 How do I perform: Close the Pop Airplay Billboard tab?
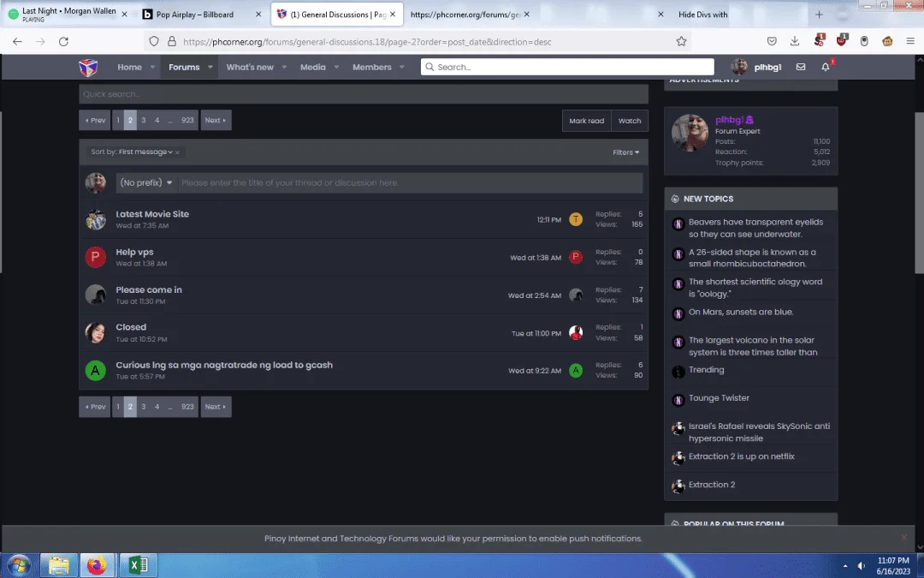pos(258,15)
